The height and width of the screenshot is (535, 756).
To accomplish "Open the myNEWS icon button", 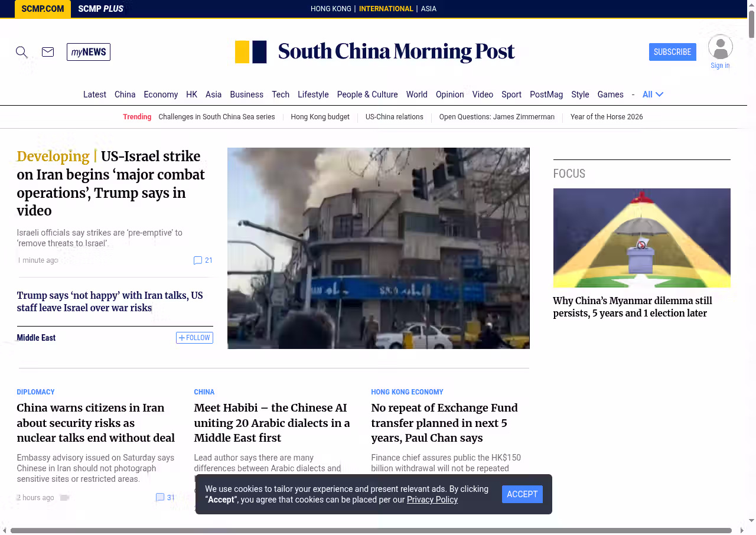I will 89,52.
